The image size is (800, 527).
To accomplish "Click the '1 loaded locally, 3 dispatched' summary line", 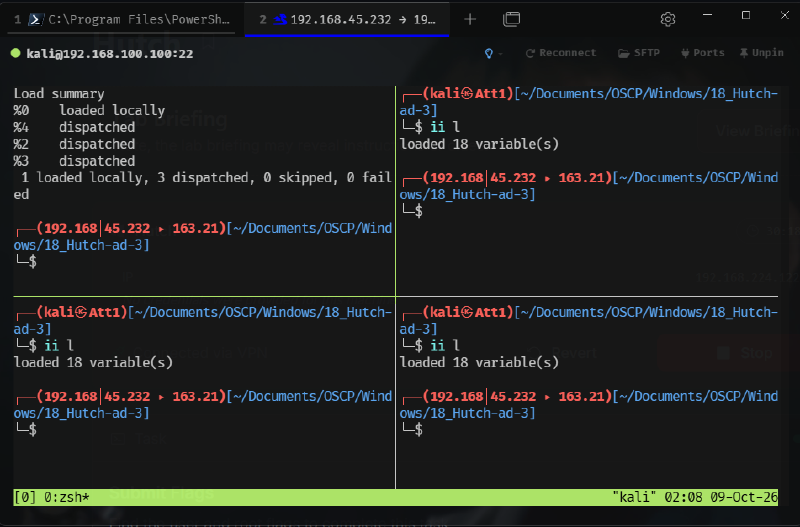I will [x=203, y=186].
